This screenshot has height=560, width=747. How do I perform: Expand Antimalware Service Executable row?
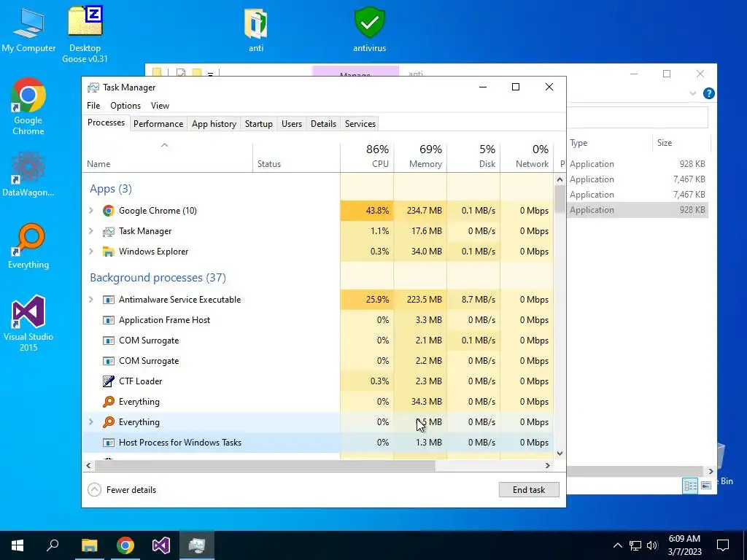click(x=91, y=300)
